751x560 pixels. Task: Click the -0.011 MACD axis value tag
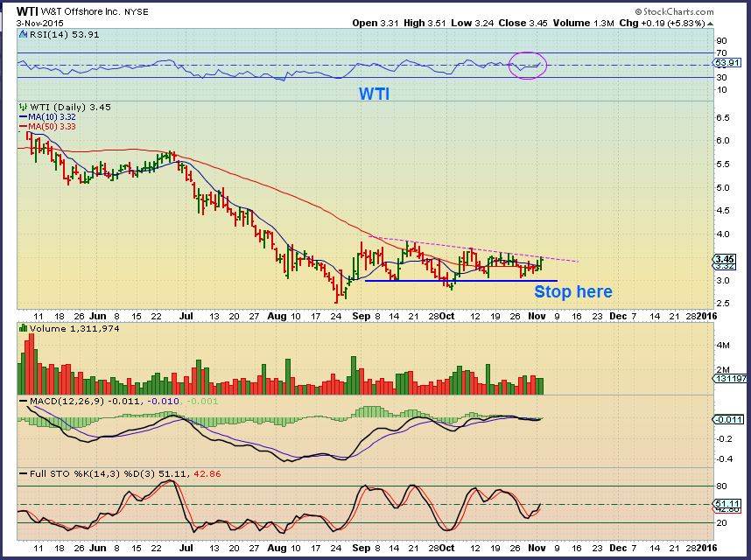[728, 419]
